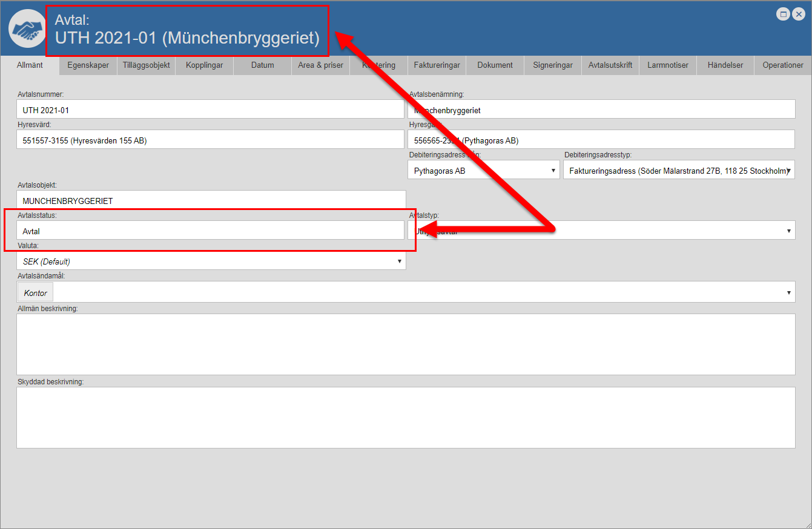Click the Avtalsnummer input field
812x529 pixels.
pyautogui.click(x=210, y=110)
